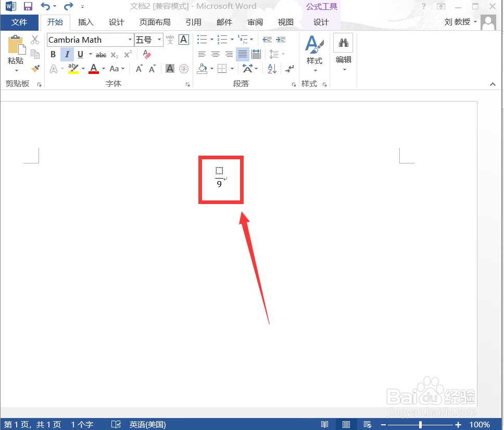Toggle superscript formatting
Image resolution: width=504 pixels, height=430 pixels.
[x=128, y=54]
